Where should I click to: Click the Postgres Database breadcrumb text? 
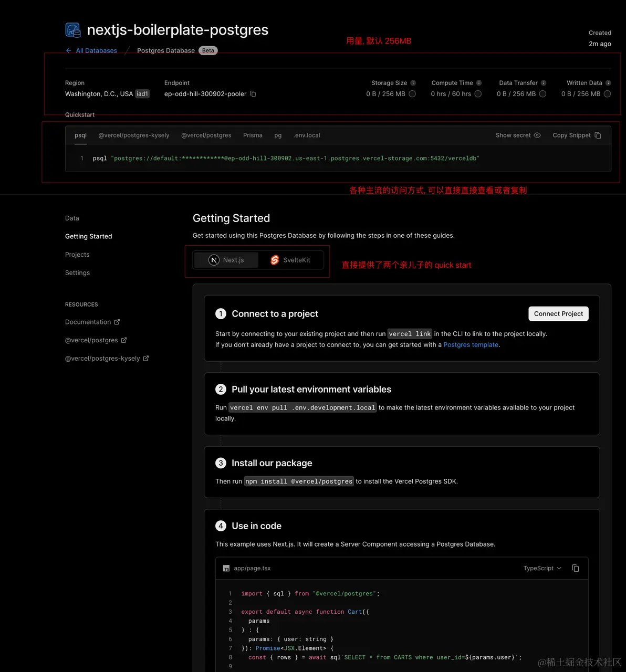tap(166, 50)
